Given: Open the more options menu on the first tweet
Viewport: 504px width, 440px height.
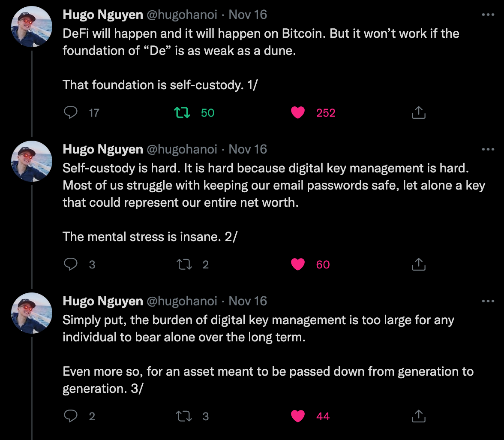Looking at the screenshot, I should (x=488, y=15).
